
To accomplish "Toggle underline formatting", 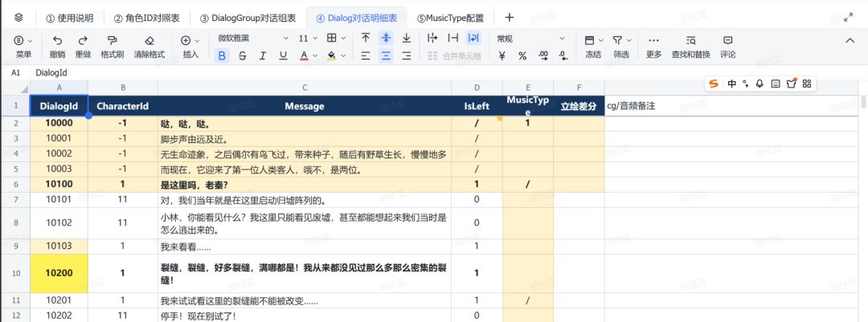I will point(283,55).
